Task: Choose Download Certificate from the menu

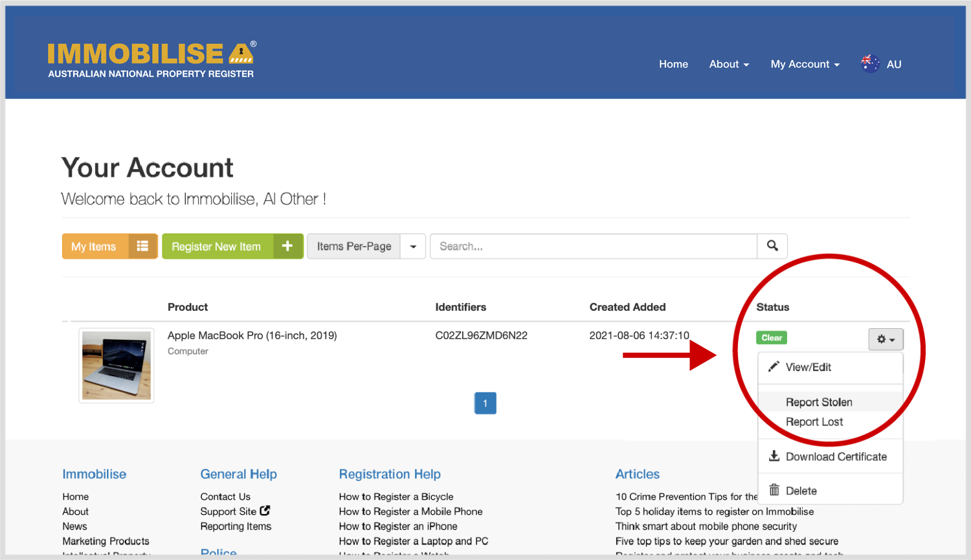Action: [x=835, y=456]
